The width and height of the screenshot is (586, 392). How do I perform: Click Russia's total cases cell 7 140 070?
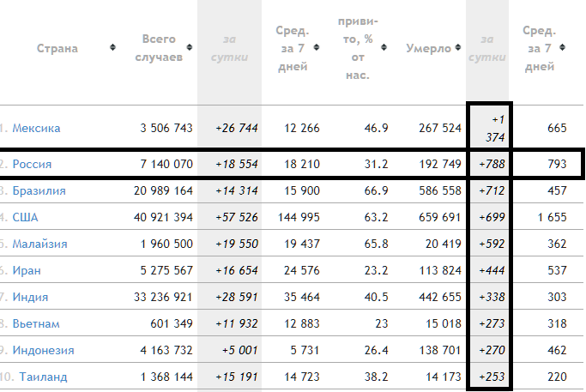click(x=165, y=163)
